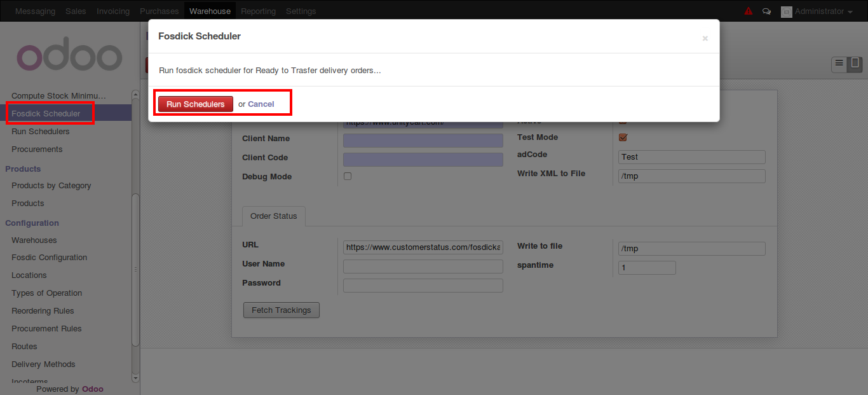Switch to list view icon
The height and width of the screenshot is (395, 868).
pyautogui.click(x=839, y=64)
